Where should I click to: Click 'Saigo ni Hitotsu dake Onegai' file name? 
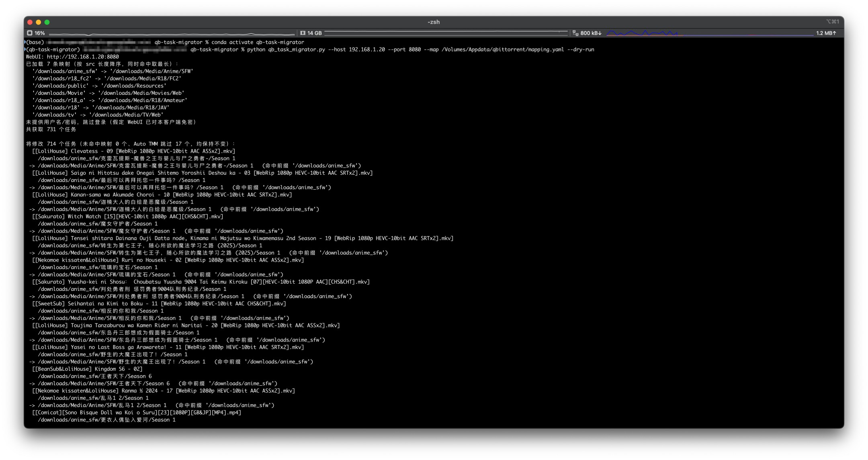[203, 173]
